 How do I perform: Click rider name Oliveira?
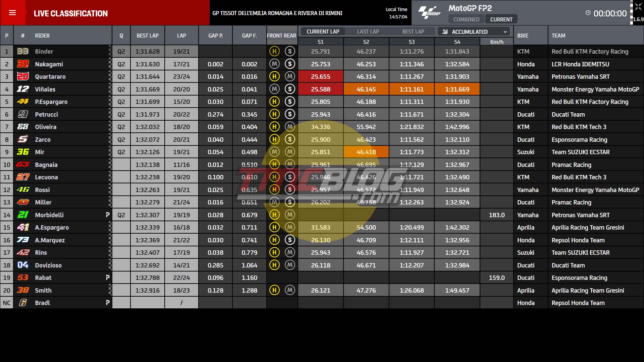click(x=46, y=127)
